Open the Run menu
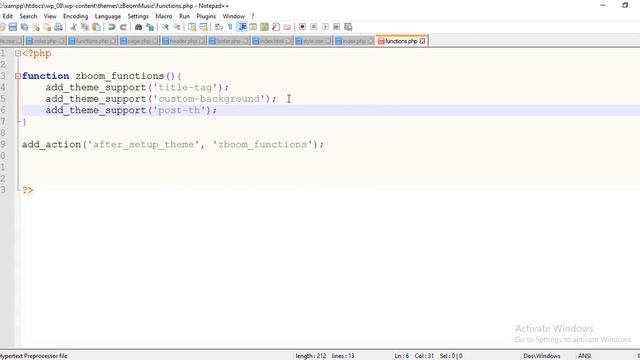This screenshot has width=640, height=360. pyautogui.click(x=184, y=16)
